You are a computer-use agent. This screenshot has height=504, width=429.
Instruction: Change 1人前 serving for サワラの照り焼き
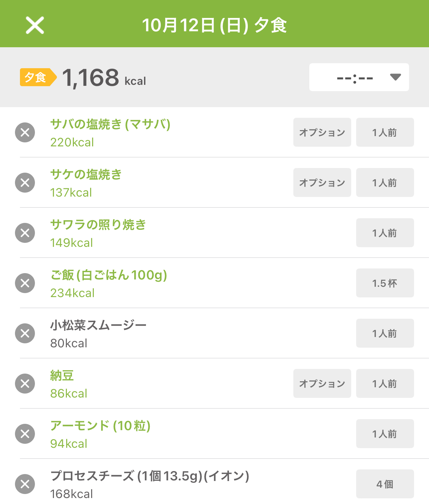click(x=385, y=233)
